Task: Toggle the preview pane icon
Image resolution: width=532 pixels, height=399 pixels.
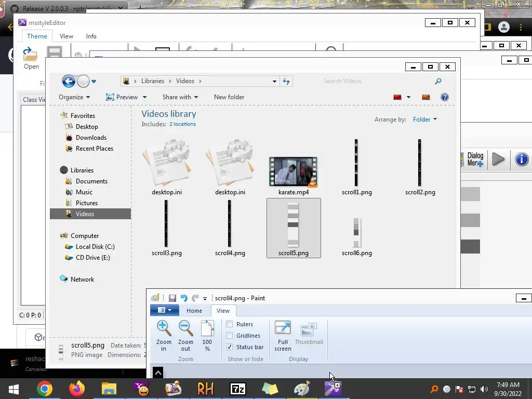Action: pos(426,97)
